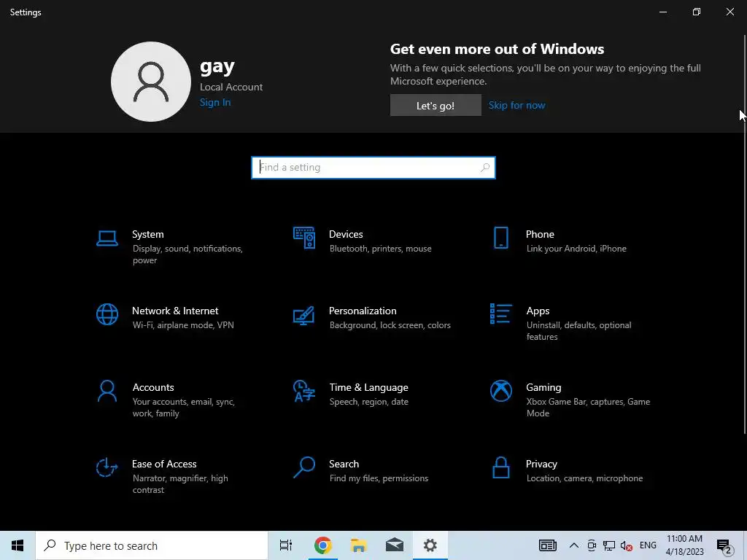
Task: Select the Privacy category title
Action: (x=542, y=464)
